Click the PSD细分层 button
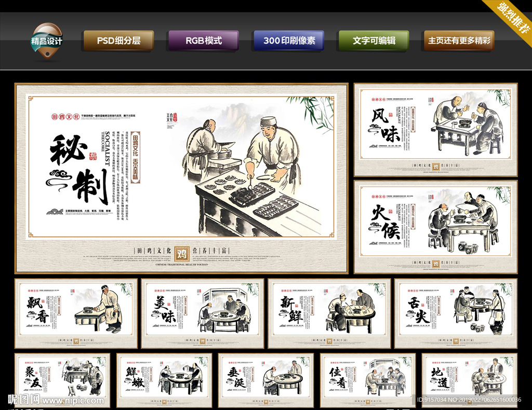Image resolution: width=532 pixels, height=410 pixels. click(x=119, y=40)
